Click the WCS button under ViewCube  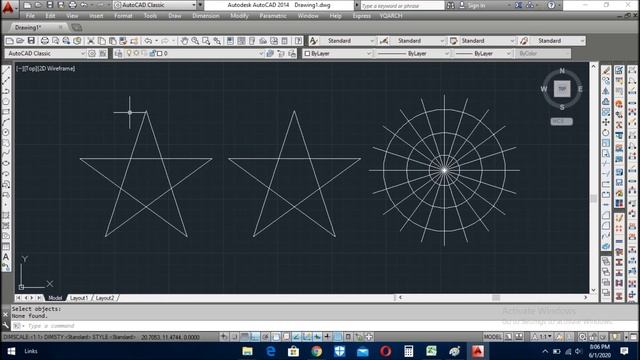coord(561,122)
